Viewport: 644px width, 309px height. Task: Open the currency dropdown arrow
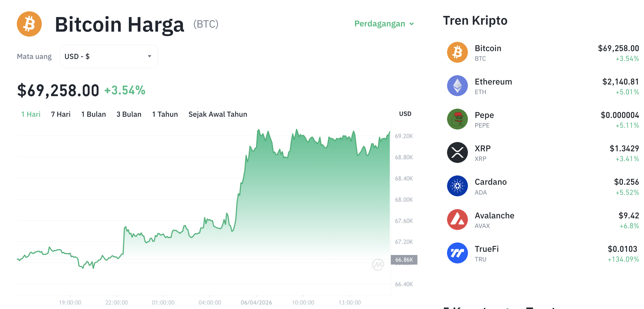149,56
